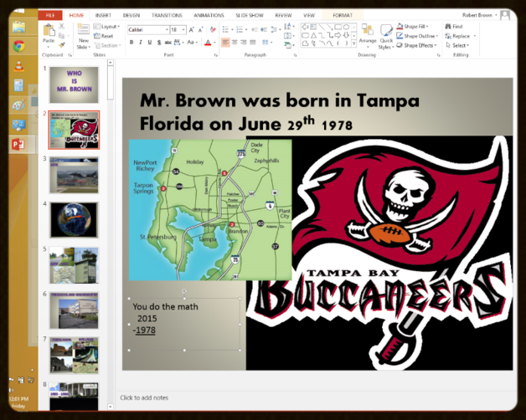Image resolution: width=526 pixels, height=420 pixels.
Task: Open the Shape Outline dropdown
Action: (x=417, y=36)
